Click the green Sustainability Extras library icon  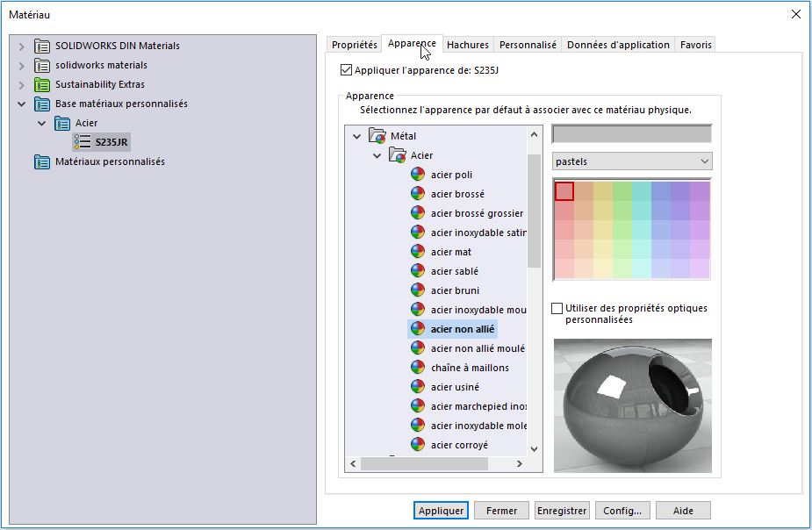(42, 84)
